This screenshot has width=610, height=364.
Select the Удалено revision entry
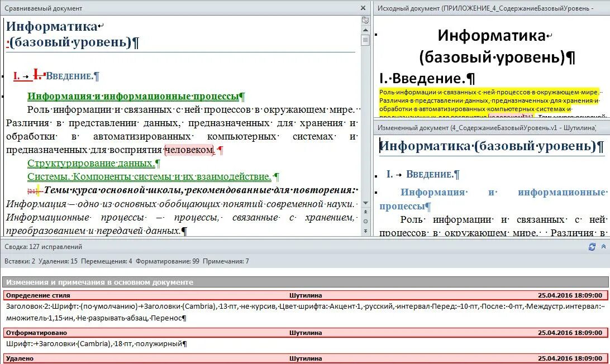pos(305,358)
